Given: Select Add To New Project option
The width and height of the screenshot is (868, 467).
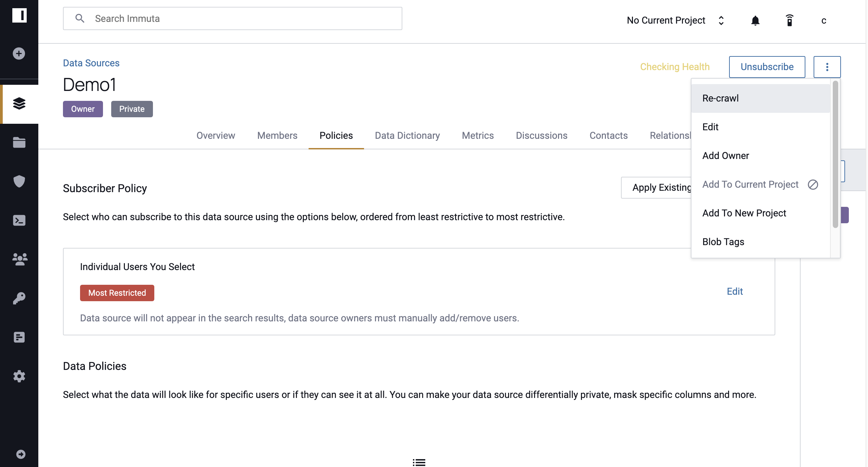Looking at the screenshot, I should [x=744, y=213].
